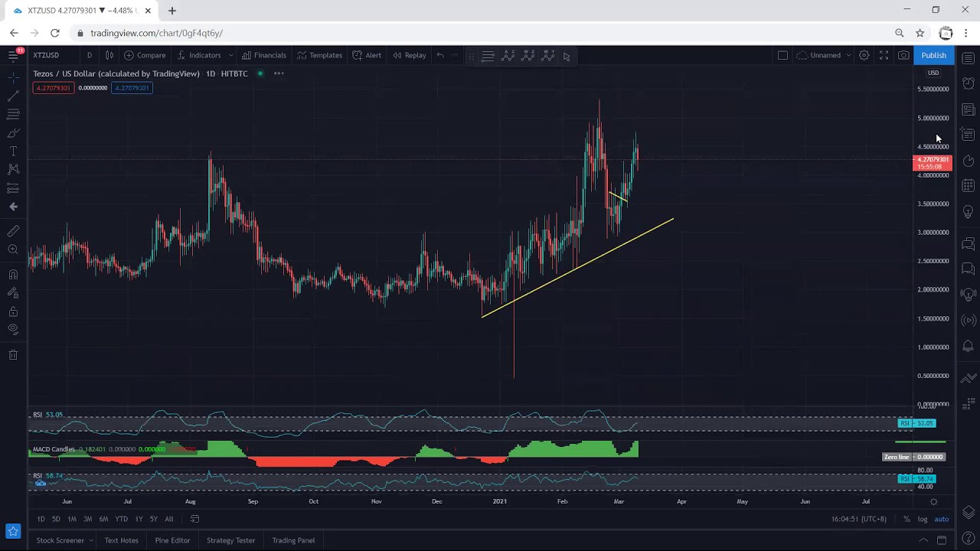980x551 pixels.
Task: Open Financials for the symbol
Action: coord(263,55)
